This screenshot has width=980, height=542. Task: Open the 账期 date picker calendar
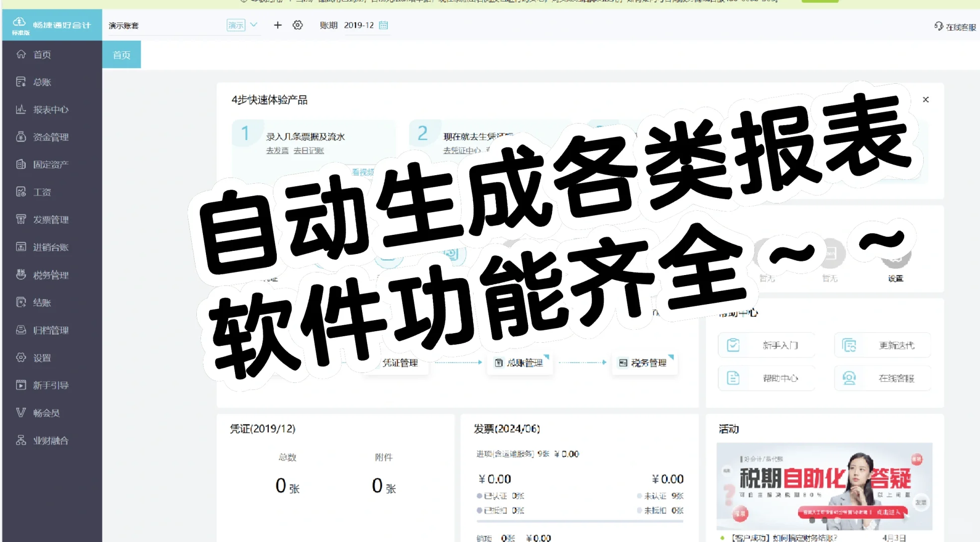coord(383,25)
